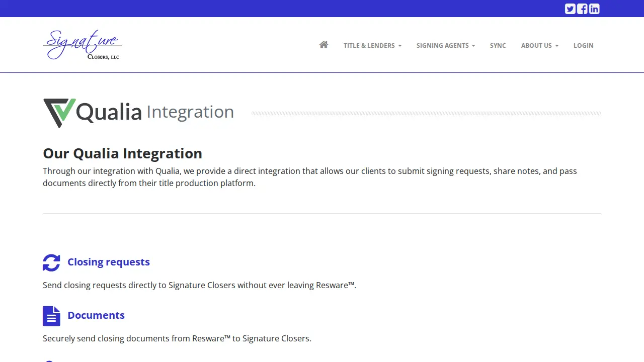Open the Twitter social link
This screenshot has width=644, height=362.
tap(570, 9)
